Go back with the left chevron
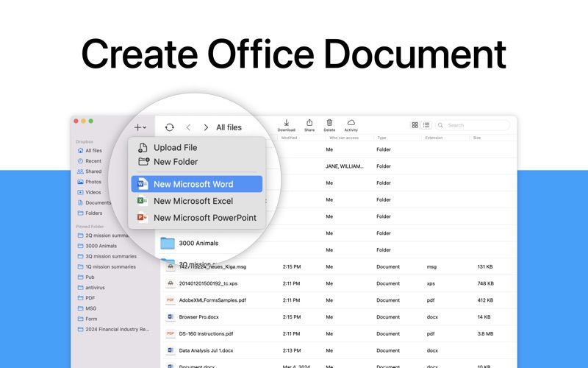588x368 pixels. (189, 127)
